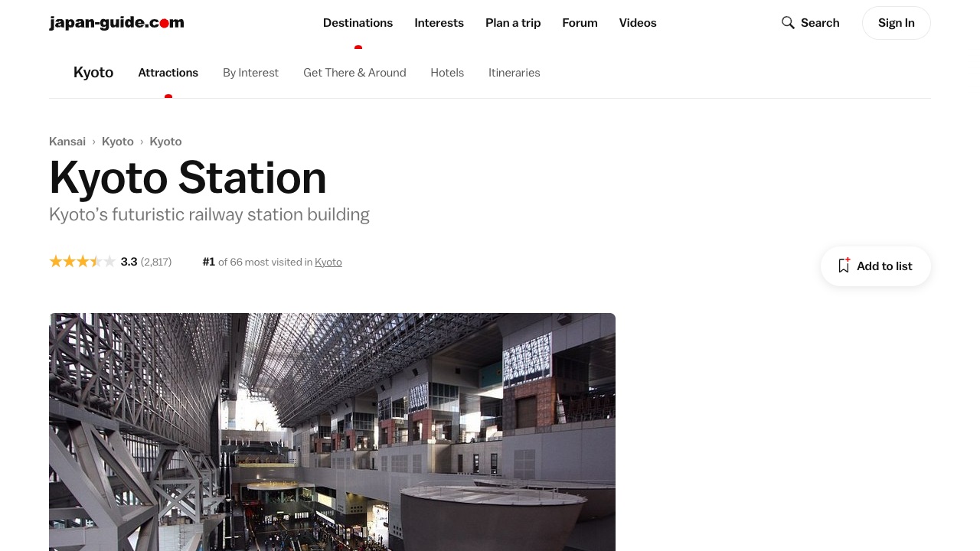Open the Kyoto Station interior photo
Image resolution: width=980 pixels, height=551 pixels.
[x=332, y=432]
